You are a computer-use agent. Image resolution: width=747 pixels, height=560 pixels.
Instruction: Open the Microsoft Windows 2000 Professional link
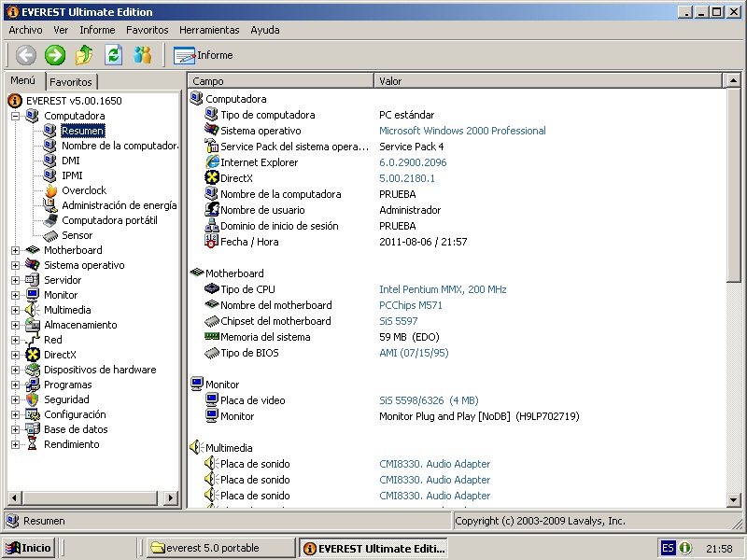click(x=462, y=131)
